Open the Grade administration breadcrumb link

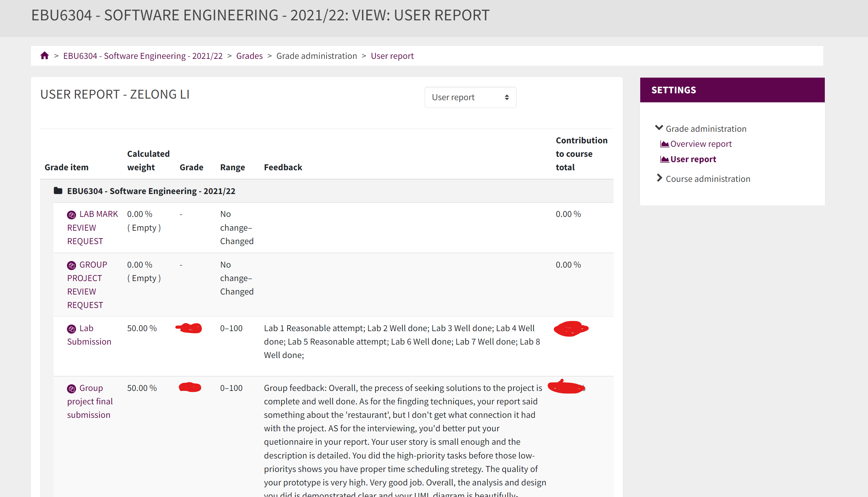pos(316,56)
